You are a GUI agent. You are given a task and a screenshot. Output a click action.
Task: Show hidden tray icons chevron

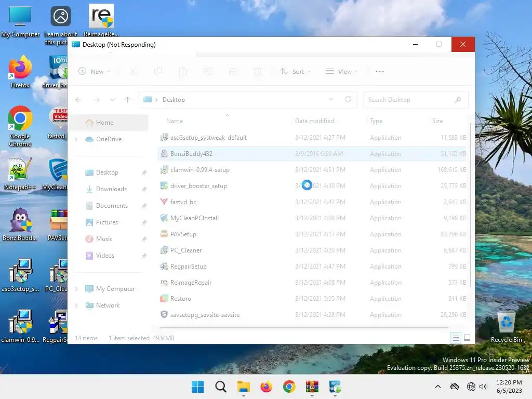pos(437,387)
